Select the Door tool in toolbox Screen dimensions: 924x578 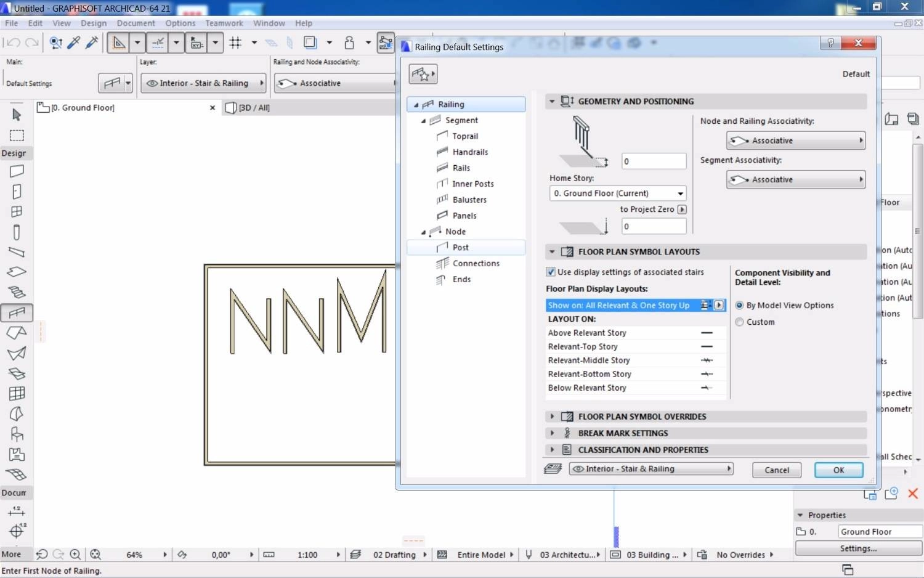[x=17, y=192]
